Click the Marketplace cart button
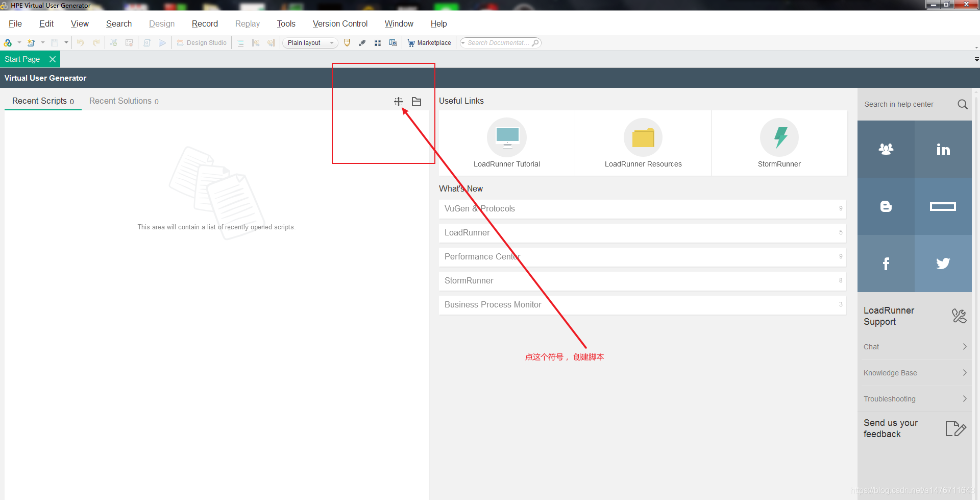Image resolution: width=980 pixels, height=500 pixels. click(429, 43)
